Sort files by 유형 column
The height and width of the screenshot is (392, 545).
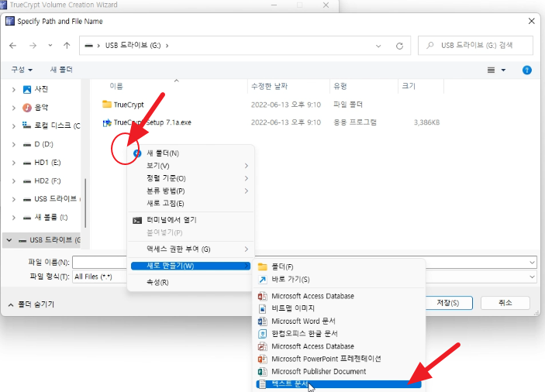pos(340,86)
